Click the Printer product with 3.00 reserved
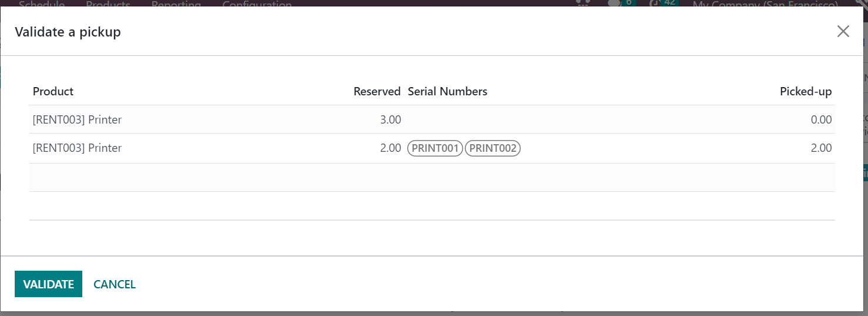868x316 pixels. coord(77,120)
